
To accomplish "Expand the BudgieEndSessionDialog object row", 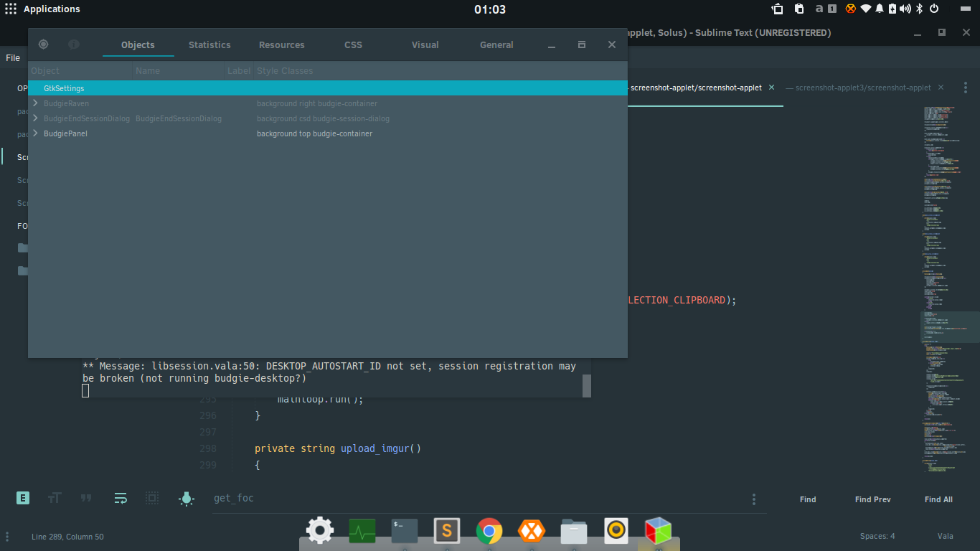I will pos(35,118).
